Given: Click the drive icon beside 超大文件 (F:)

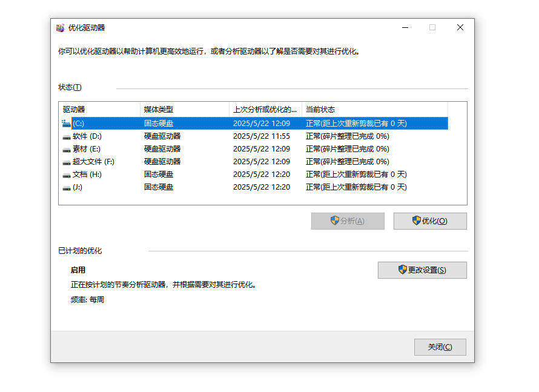Looking at the screenshot, I should point(67,162).
